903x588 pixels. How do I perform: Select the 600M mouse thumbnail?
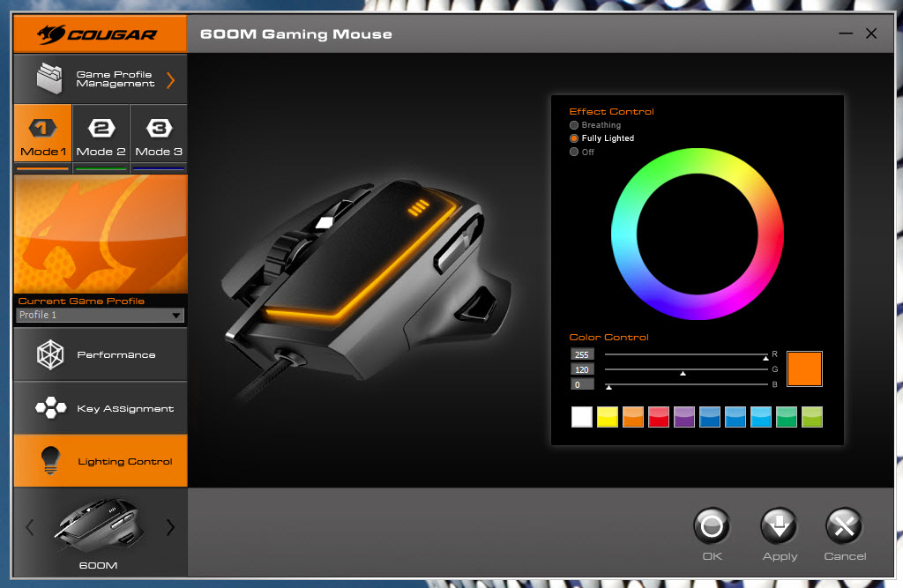[99, 525]
